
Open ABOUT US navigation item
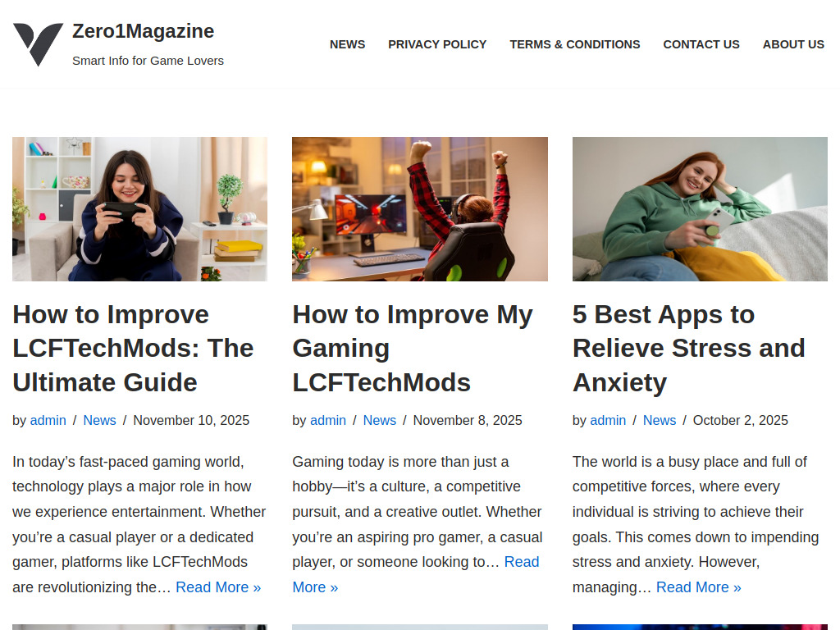pyautogui.click(x=793, y=44)
